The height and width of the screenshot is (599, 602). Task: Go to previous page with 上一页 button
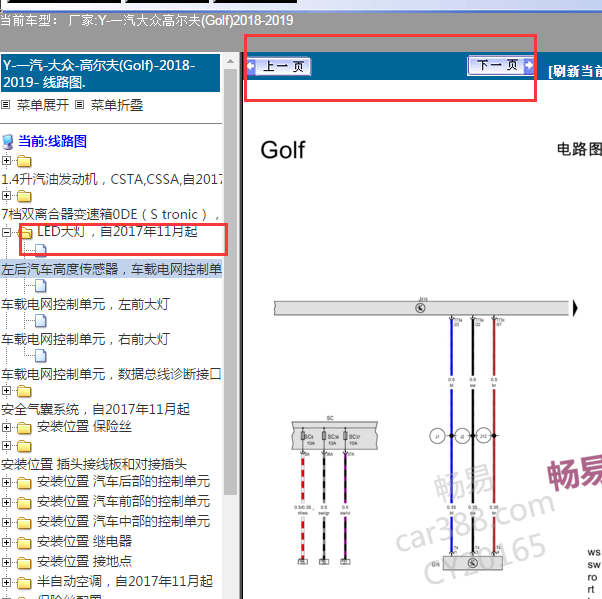point(279,66)
